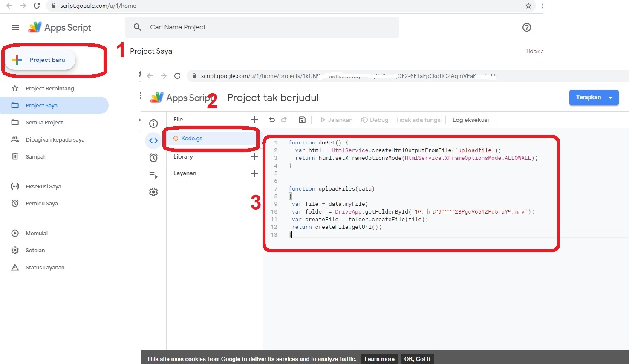Open the 'Tidak ada fungsi' function selector
This screenshot has width=629, height=364.
pos(419,120)
